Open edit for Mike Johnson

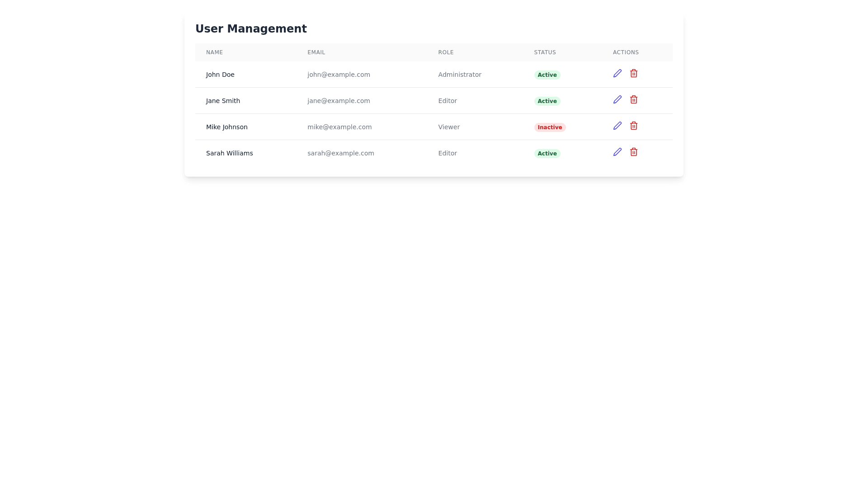pos(617,126)
